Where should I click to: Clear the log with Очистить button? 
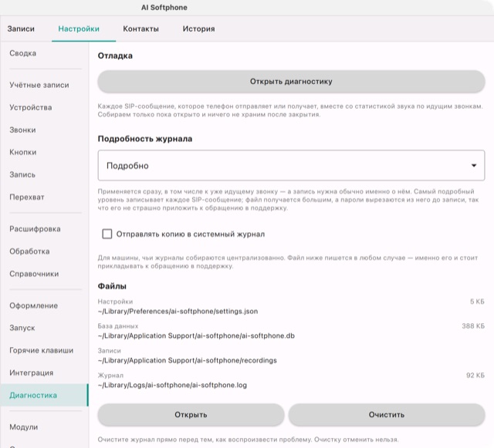click(x=387, y=415)
